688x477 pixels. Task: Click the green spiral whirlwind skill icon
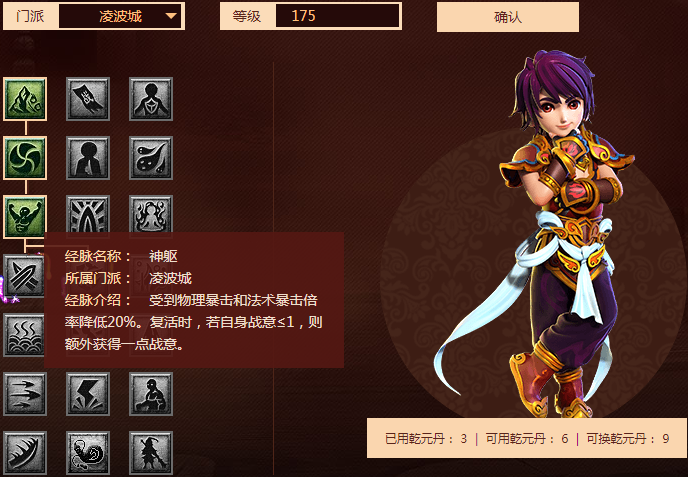tap(25, 158)
